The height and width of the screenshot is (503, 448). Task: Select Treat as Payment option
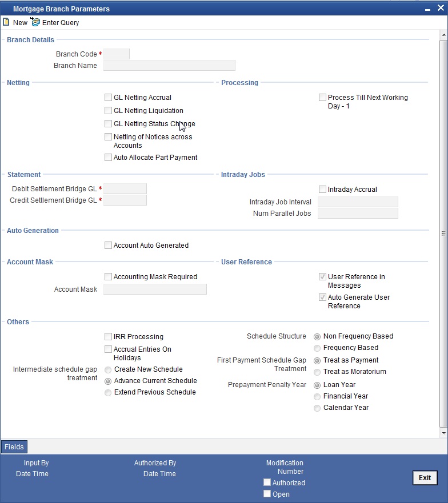click(x=317, y=361)
